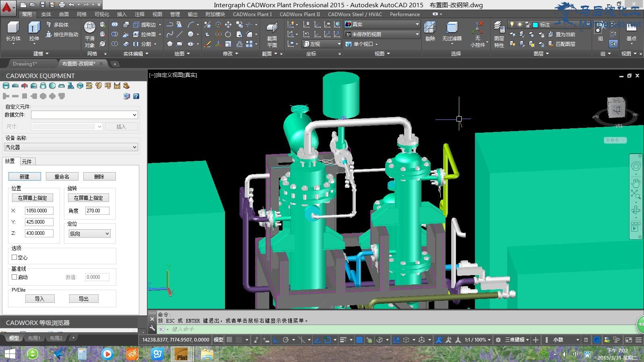The image size is (644, 362).
Task: Click 置为当前 make layer current
Action: coord(561,35)
